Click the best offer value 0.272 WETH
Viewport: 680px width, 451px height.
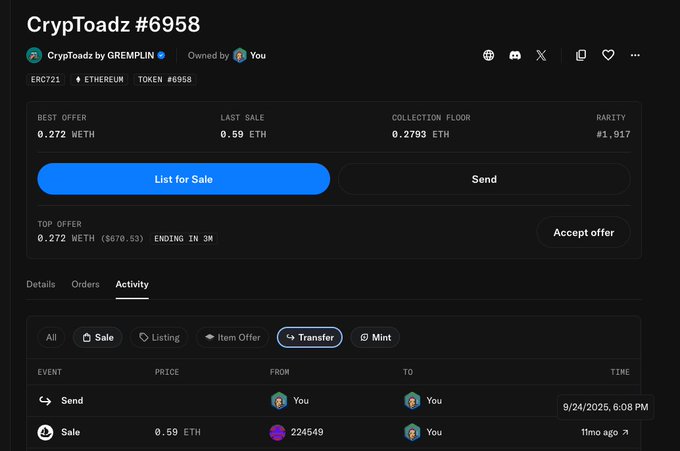click(66, 134)
